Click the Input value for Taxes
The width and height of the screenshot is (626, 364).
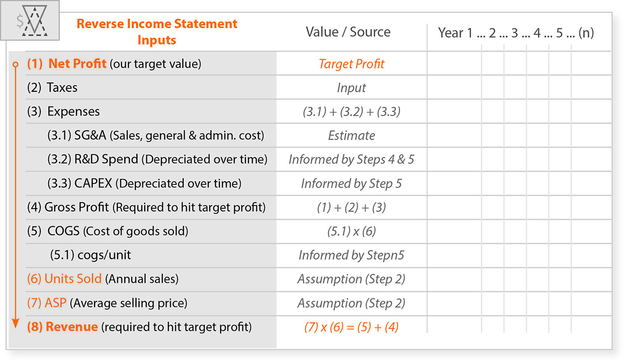point(351,88)
